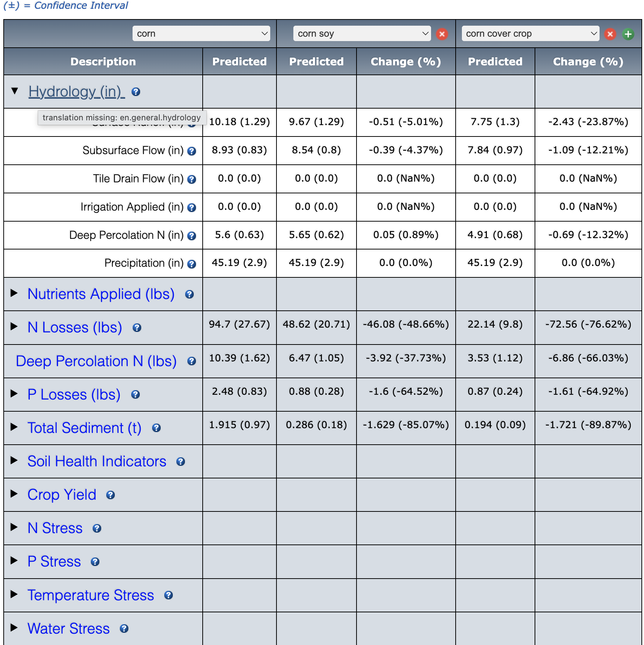Open help icon for Total Sediment (t)
Screen dimensions: 644x645
156,428
